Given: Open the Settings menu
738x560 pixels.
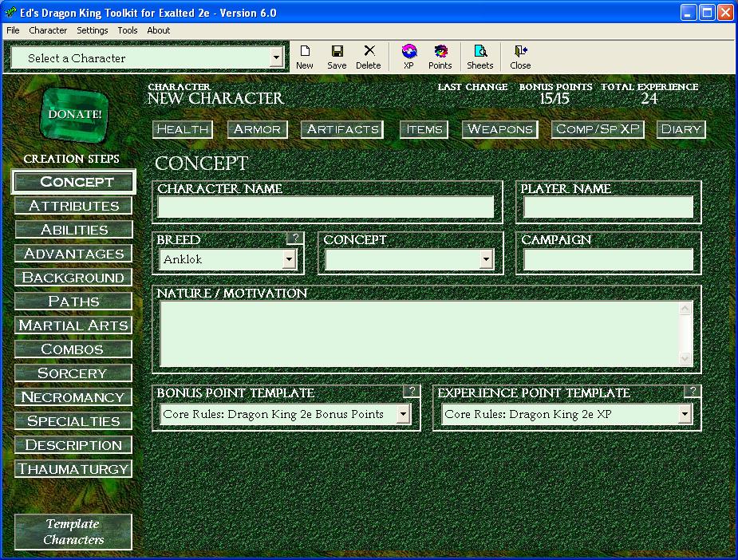Looking at the screenshot, I should 93,30.
